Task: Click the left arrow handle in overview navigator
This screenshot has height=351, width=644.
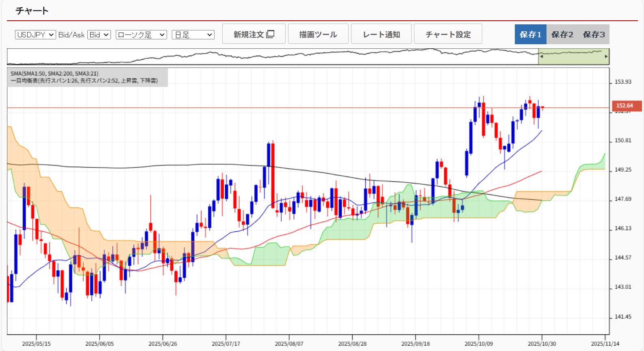Action: pyautogui.click(x=541, y=56)
